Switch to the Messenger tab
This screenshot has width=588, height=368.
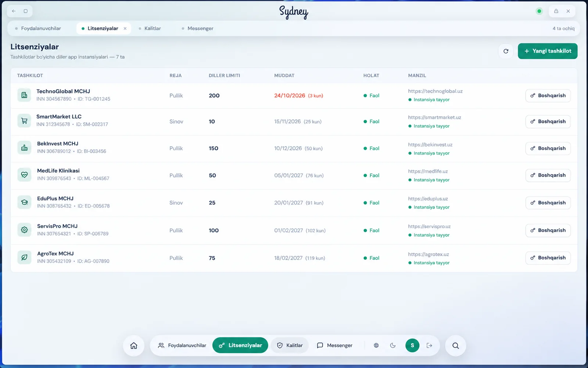(x=197, y=28)
